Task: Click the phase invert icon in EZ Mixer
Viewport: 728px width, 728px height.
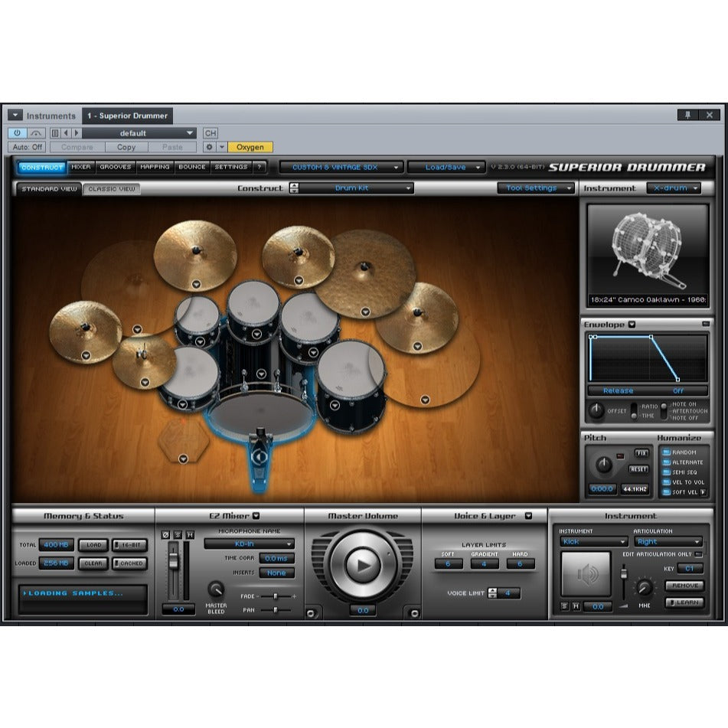Action: tap(165, 534)
